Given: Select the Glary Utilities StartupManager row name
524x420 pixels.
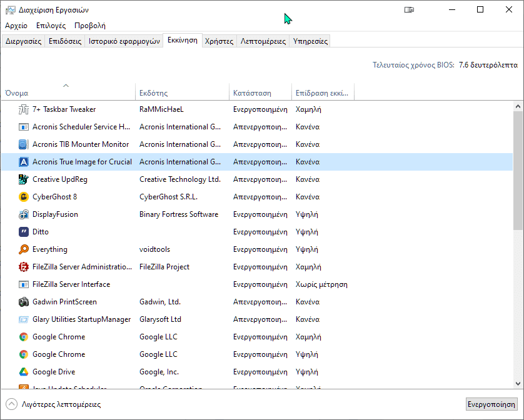Looking at the screenshot, I should (x=81, y=319).
